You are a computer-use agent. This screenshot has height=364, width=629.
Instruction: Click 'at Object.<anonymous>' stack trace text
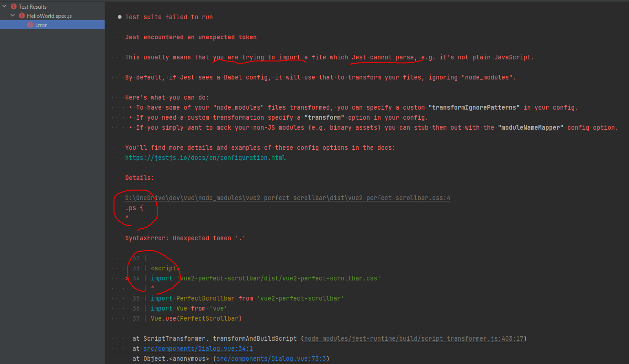click(171, 359)
